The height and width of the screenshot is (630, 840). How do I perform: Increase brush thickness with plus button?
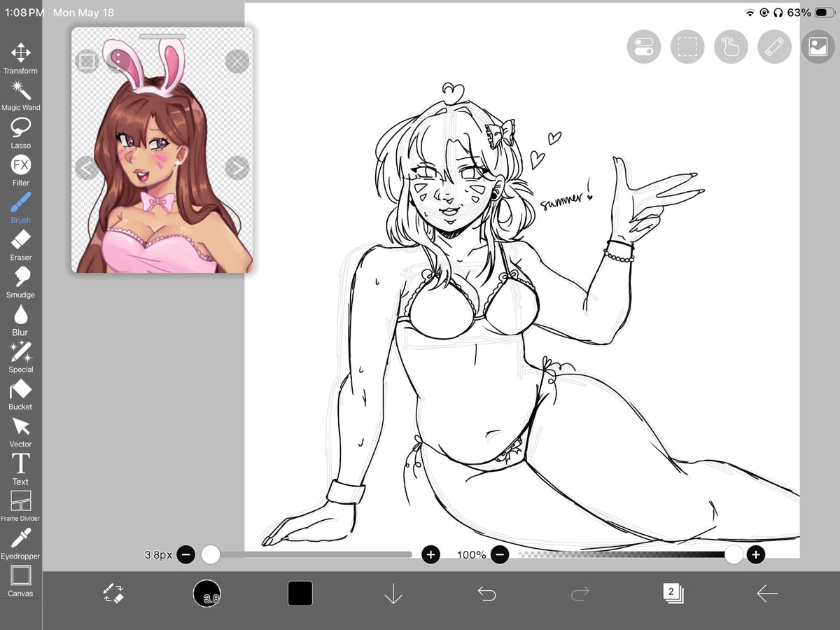[x=430, y=555]
